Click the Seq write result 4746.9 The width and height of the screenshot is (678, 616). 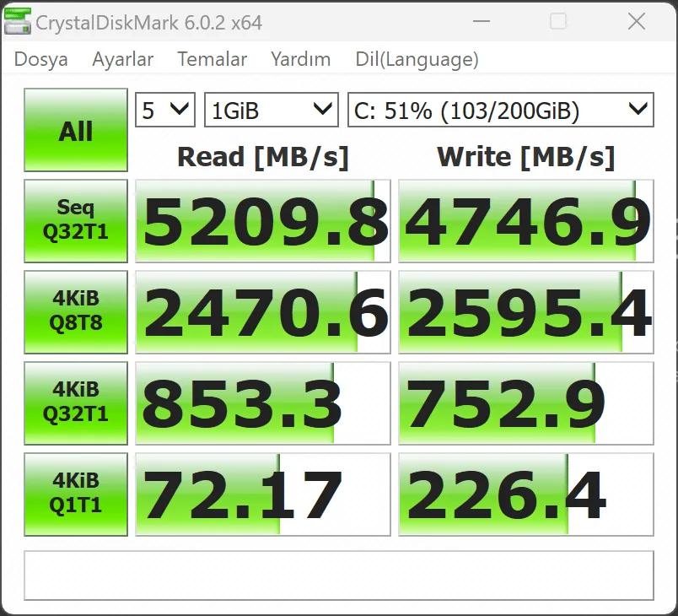pyautogui.click(x=526, y=221)
